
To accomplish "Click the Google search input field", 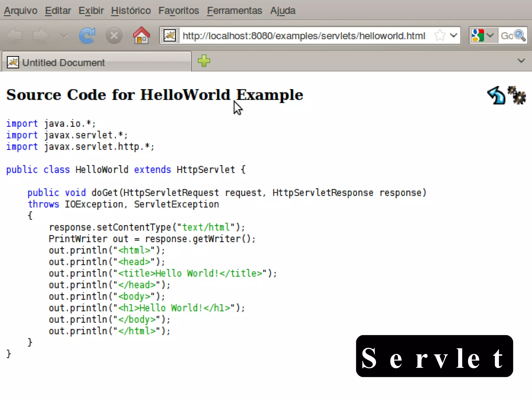I will [x=507, y=36].
